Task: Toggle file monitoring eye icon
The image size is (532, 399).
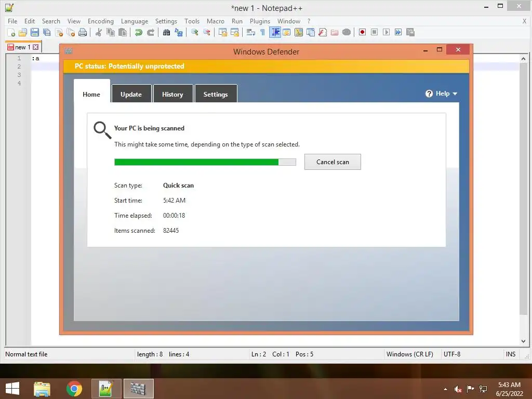Action: point(347,32)
